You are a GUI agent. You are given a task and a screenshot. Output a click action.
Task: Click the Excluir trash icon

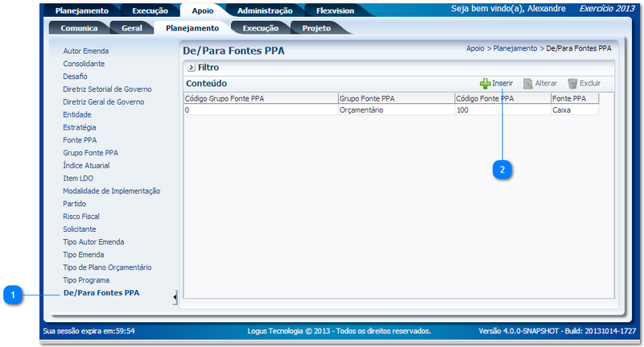572,84
